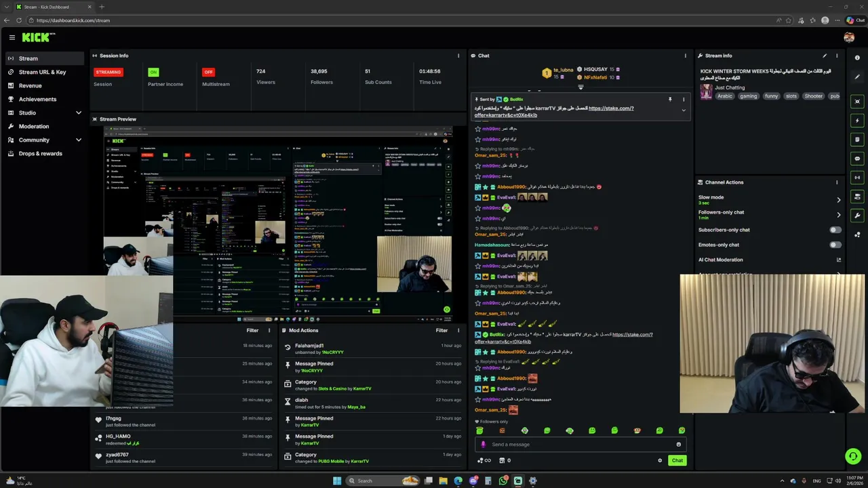Open the info icon in right sidebar
Viewport: 868px width, 488px height.
tap(857, 58)
